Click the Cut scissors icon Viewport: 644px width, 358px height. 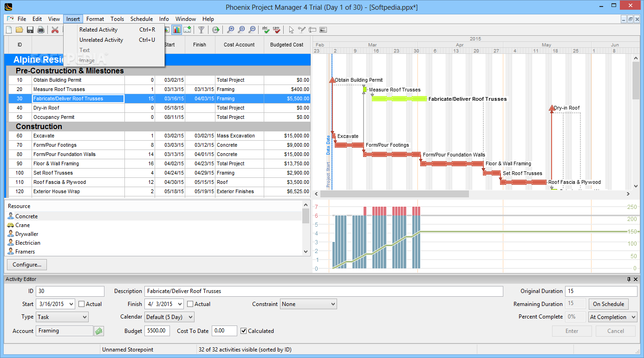pyautogui.click(x=55, y=30)
